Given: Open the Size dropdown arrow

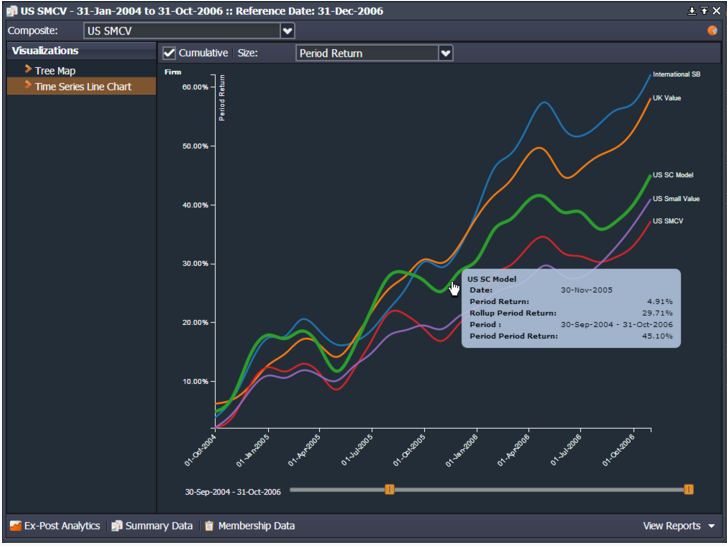Looking at the screenshot, I should click(446, 53).
